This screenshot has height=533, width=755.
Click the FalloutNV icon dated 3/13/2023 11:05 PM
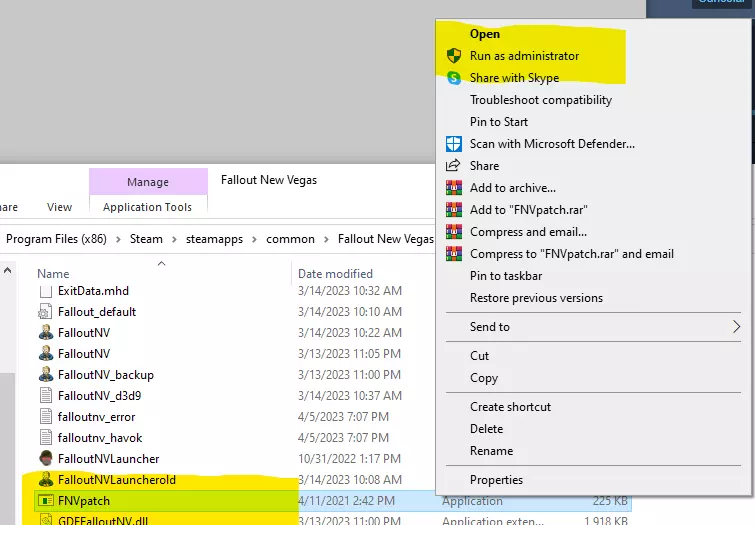pos(46,354)
